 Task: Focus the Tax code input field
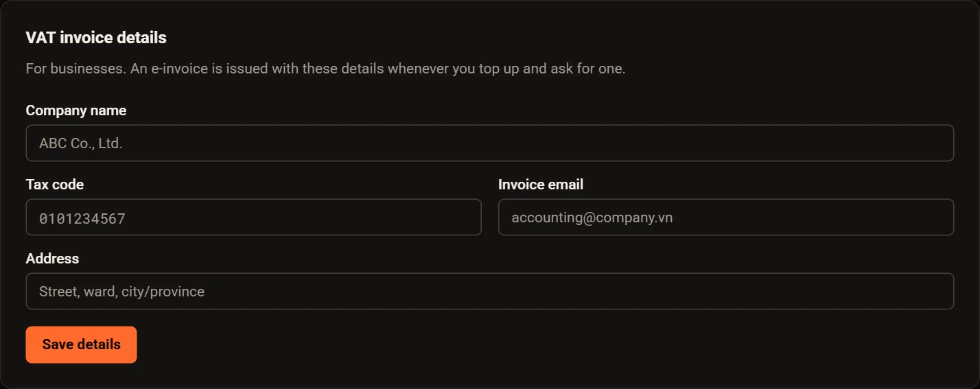coord(254,217)
